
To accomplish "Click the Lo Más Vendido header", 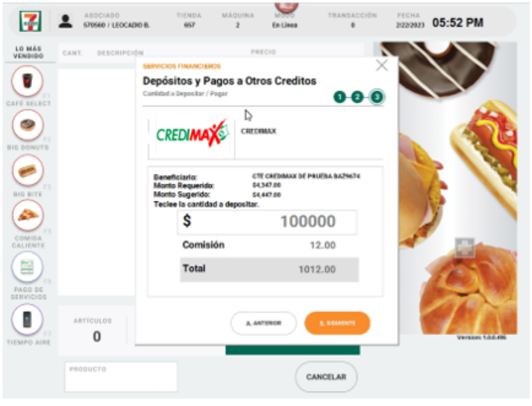I will [x=28, y=52].
